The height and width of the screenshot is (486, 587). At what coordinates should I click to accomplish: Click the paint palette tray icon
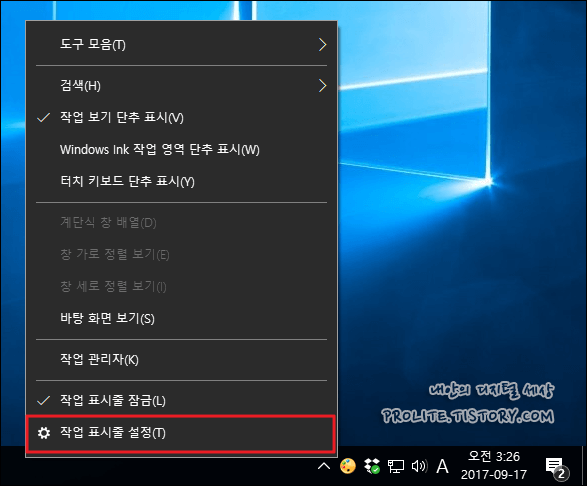(348, 466)
